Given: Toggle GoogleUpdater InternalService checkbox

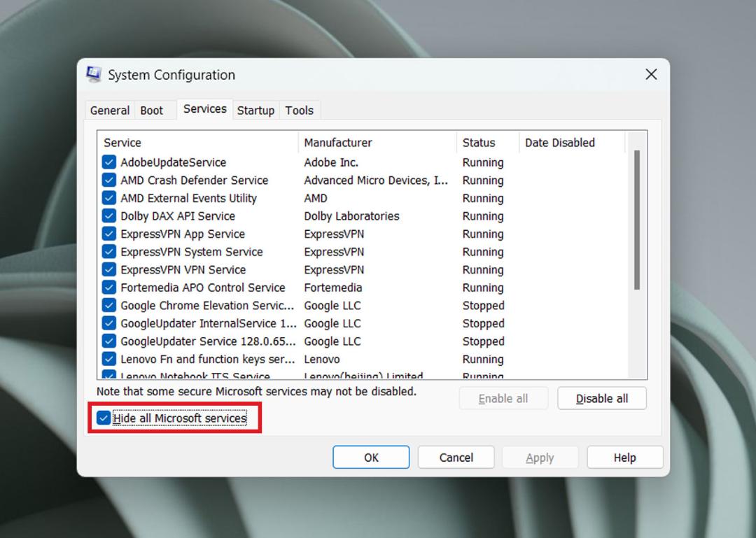Looking at the screenshot, I should coord(109,323).
